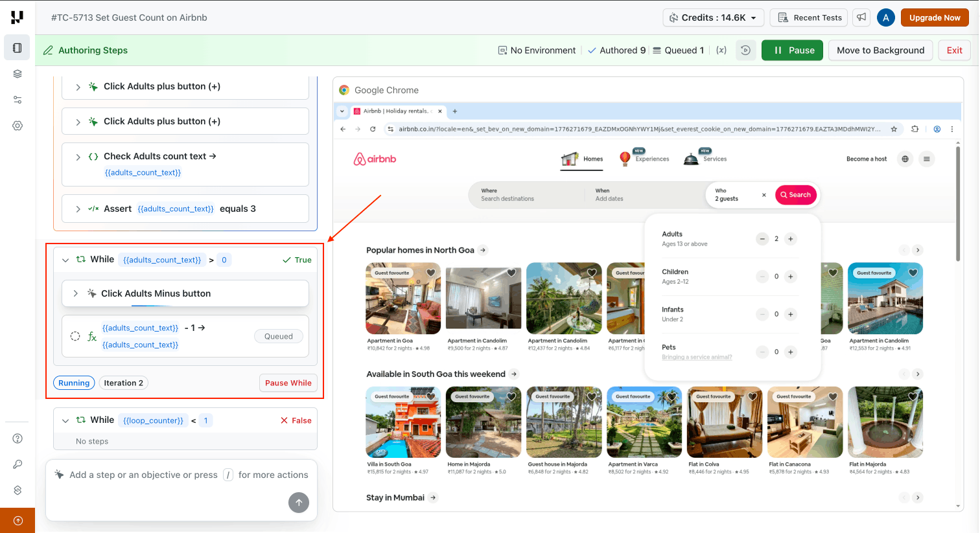Expand the Check Adults count text step
Viewport: 980px width, 533px height.
[x=78, y=157]
